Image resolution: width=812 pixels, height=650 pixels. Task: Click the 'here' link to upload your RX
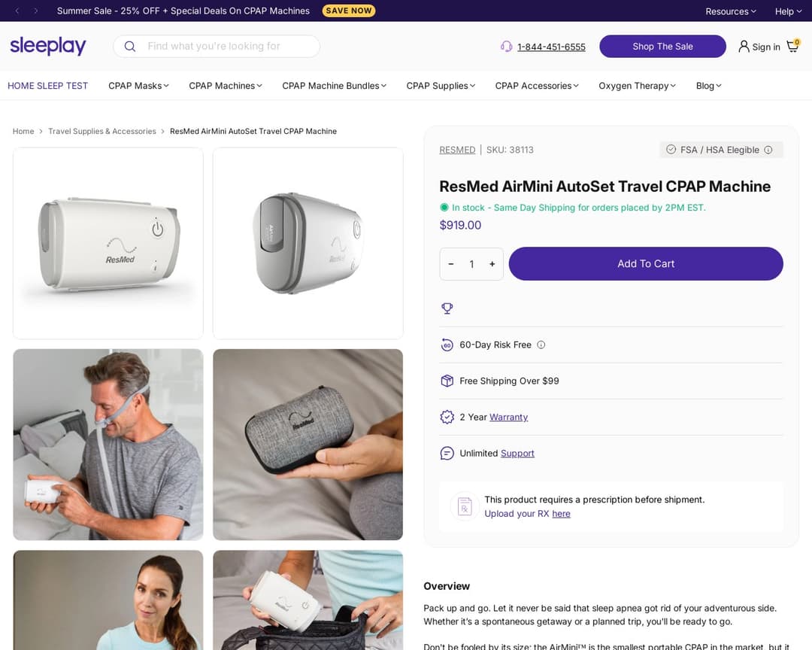click(561, 513)
